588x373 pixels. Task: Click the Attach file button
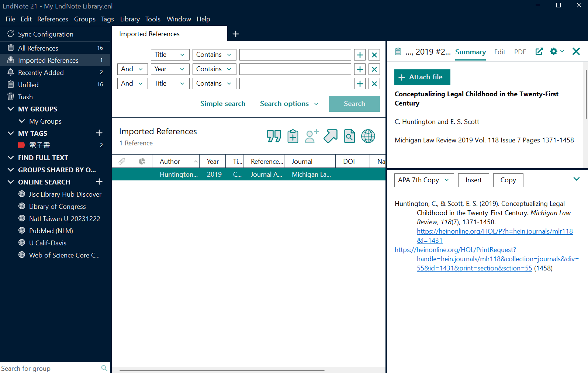tap(422, 77)
